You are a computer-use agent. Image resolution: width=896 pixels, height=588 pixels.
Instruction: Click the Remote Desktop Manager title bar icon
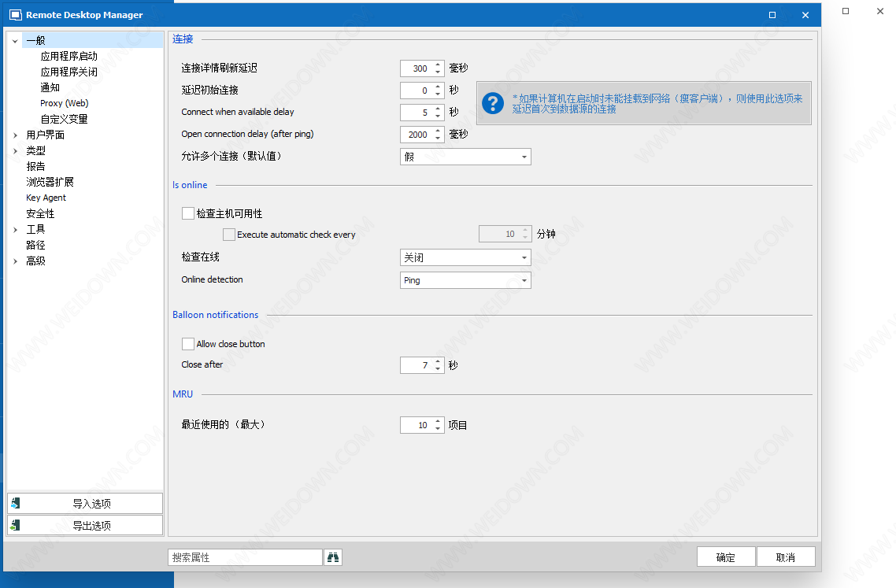point(16,15)
